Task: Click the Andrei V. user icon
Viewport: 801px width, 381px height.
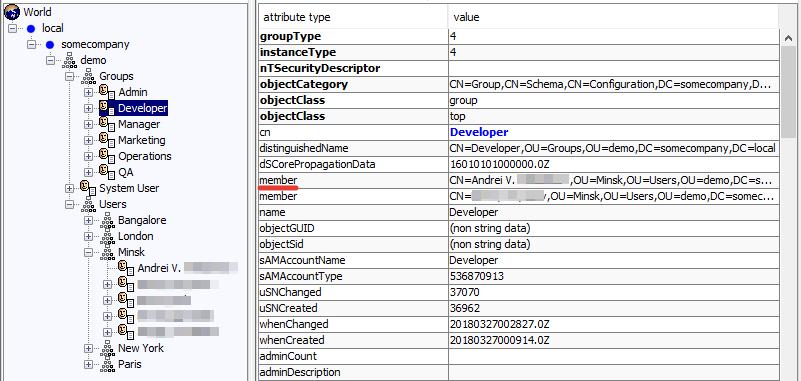Action: [126, 268]
